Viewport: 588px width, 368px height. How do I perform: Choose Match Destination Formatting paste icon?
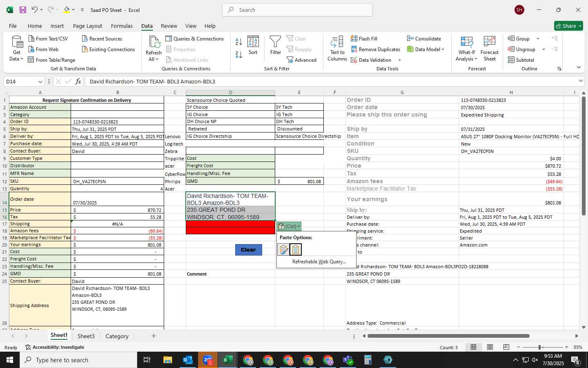tap(296, 249)
